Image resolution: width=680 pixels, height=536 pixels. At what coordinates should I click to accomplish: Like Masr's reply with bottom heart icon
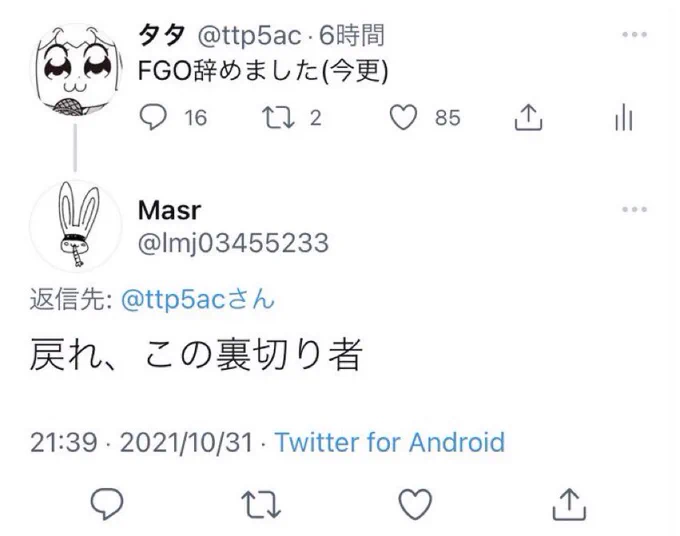click(414, 501)
